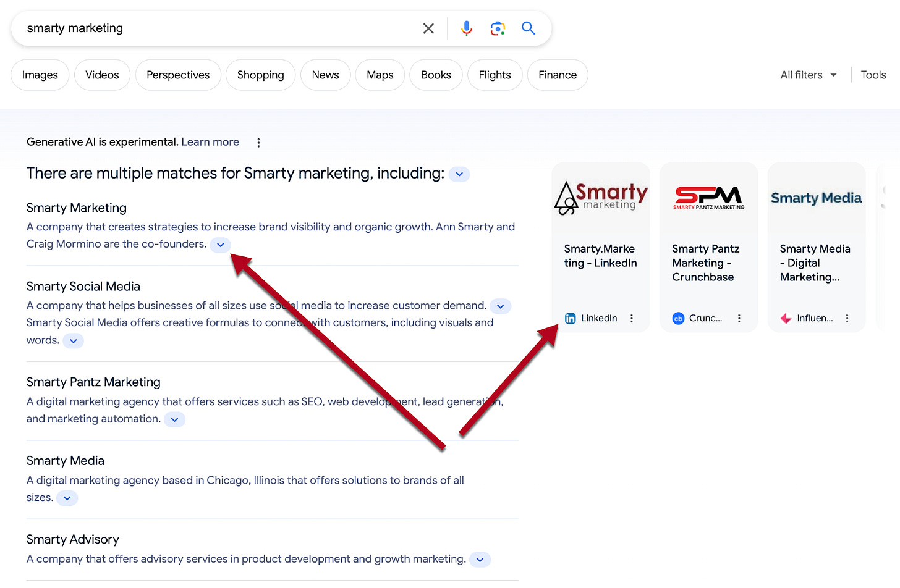
Task: Click the Crunchbase source favicon
Action: click(x=678, y=318)
